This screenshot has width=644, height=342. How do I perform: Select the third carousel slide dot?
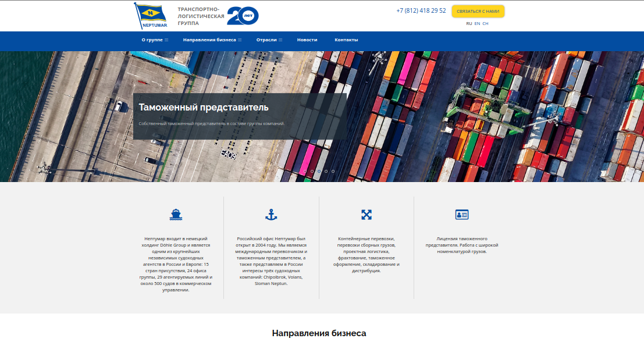(x=319, y=171)
